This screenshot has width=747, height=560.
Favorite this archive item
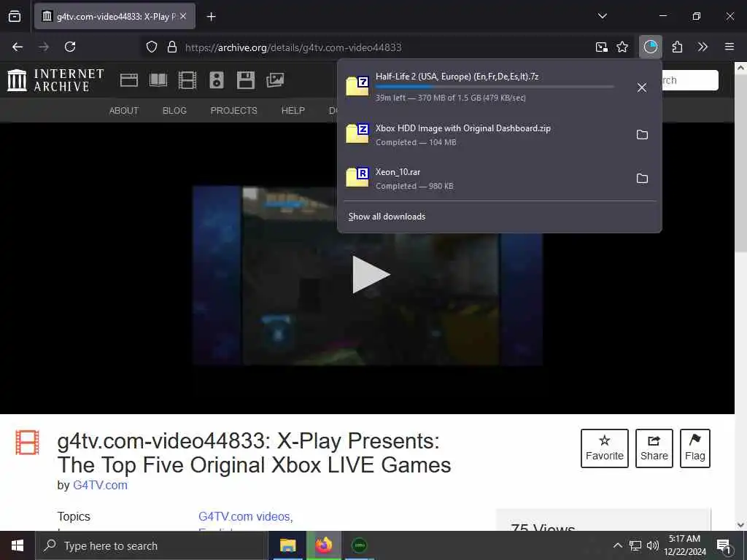coord(604,448)
